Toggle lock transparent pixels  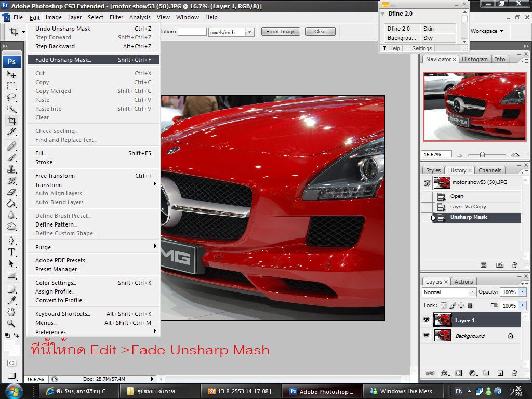coord(444,305)
